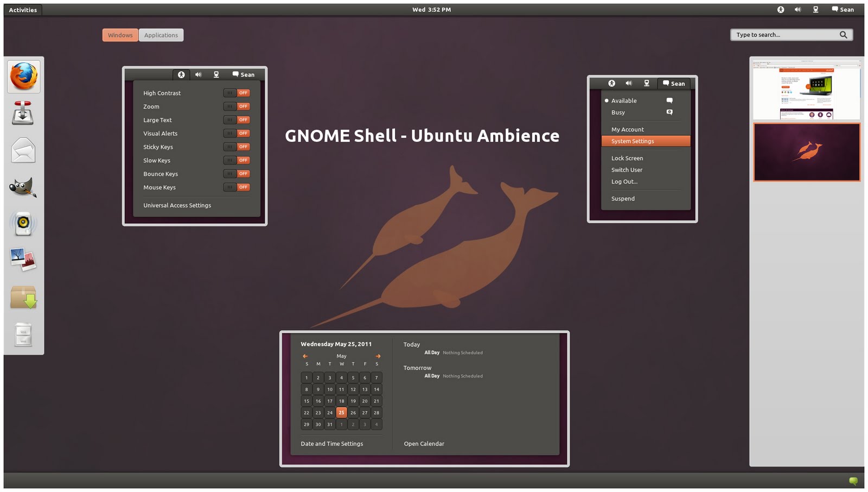
Task: Select May 25 in the calendar
Action: click(x=341, y=412)
